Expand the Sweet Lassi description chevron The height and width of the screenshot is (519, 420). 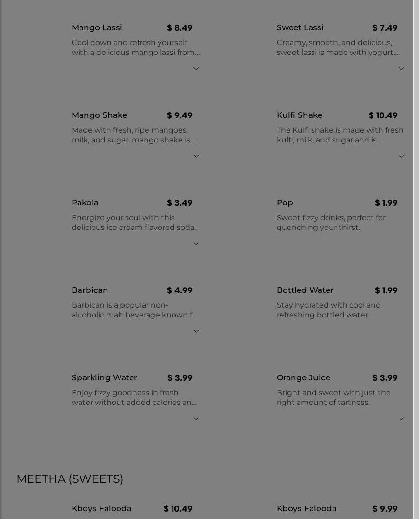(x=401, y=69)
